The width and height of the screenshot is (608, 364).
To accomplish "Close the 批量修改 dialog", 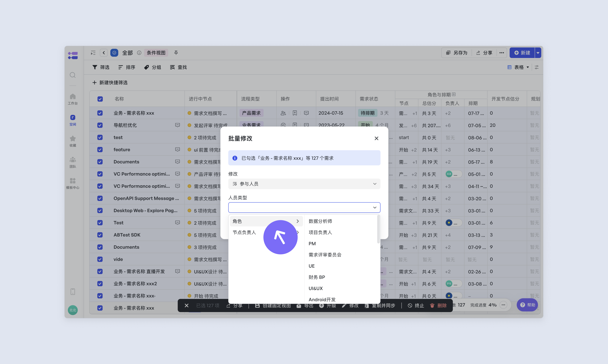I will click(x=376, y=138).
